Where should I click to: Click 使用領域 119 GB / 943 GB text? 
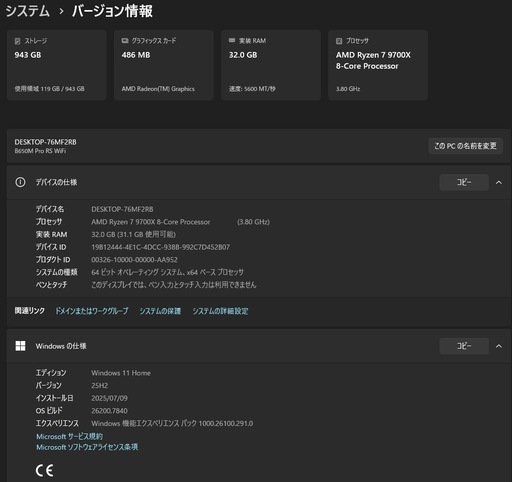(x=49, y=89)
